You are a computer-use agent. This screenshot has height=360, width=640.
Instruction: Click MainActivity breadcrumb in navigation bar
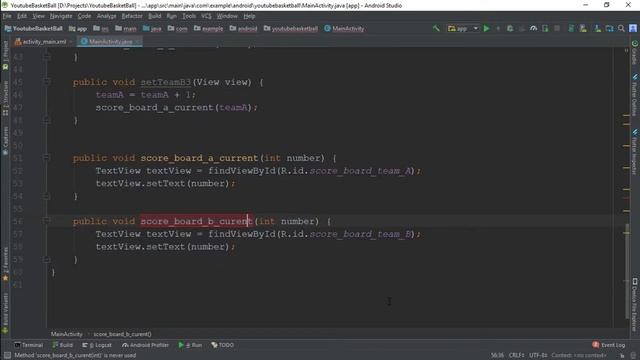(x=344, y=29)
